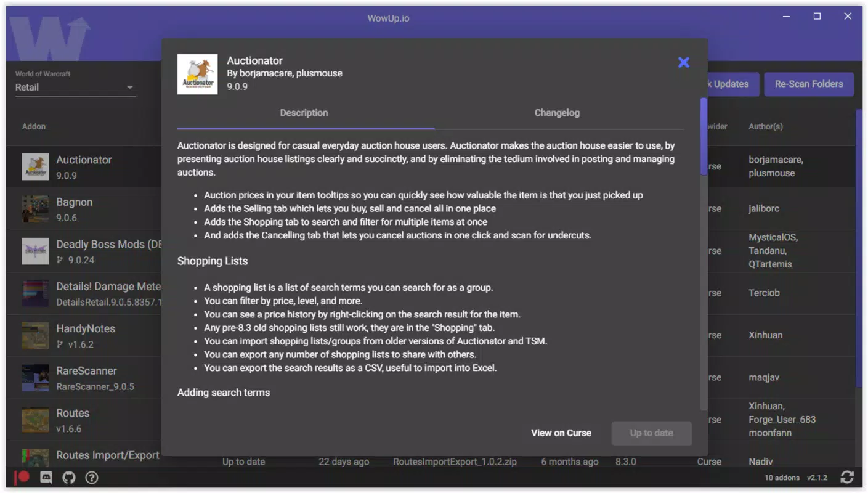The width and height of the screenshot is (868, 493).
Task: Click the v2.1.2 version label
Action: pos(817,478)
